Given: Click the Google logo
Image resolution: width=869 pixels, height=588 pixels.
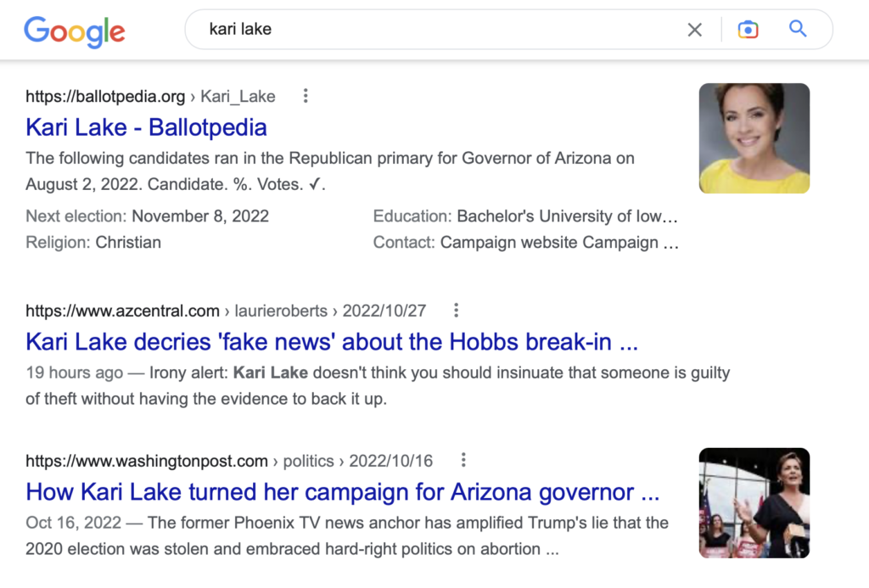Looking at the screenshot, I should coord(75,31).
